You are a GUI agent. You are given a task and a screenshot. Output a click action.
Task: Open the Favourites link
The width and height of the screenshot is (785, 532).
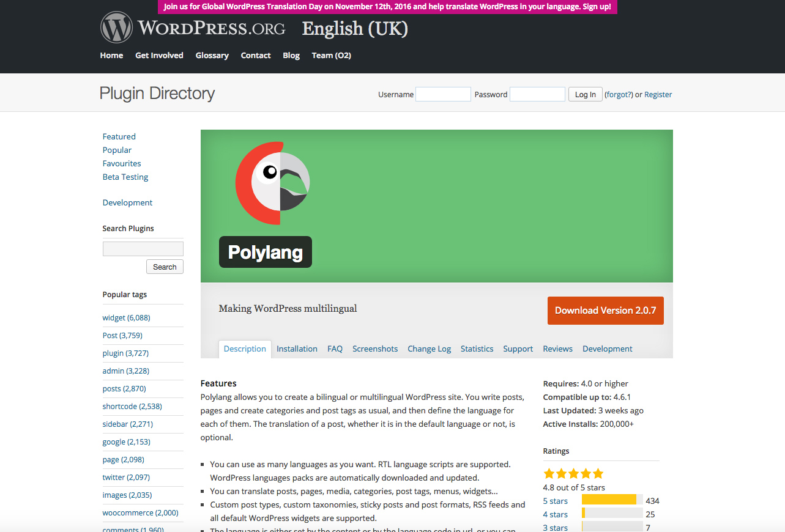[122, 163]
